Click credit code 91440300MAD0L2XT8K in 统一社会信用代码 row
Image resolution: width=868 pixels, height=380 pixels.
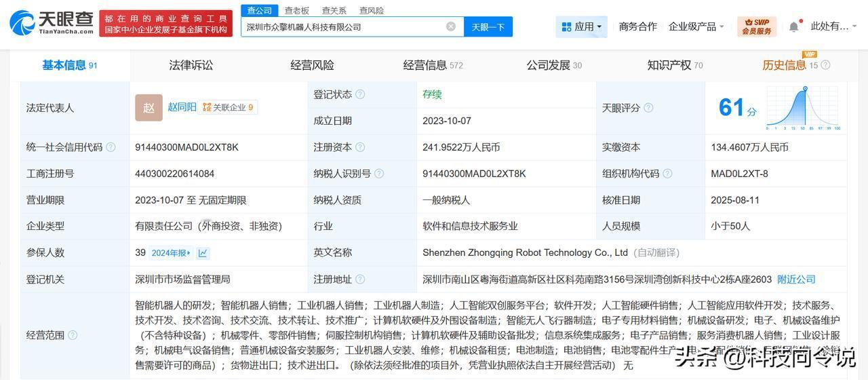point(187,147)
